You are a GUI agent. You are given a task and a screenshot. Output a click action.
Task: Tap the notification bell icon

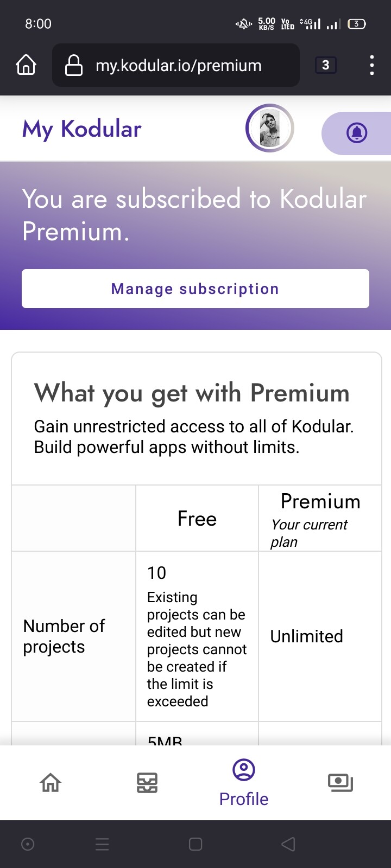click(x=357, y=133)
